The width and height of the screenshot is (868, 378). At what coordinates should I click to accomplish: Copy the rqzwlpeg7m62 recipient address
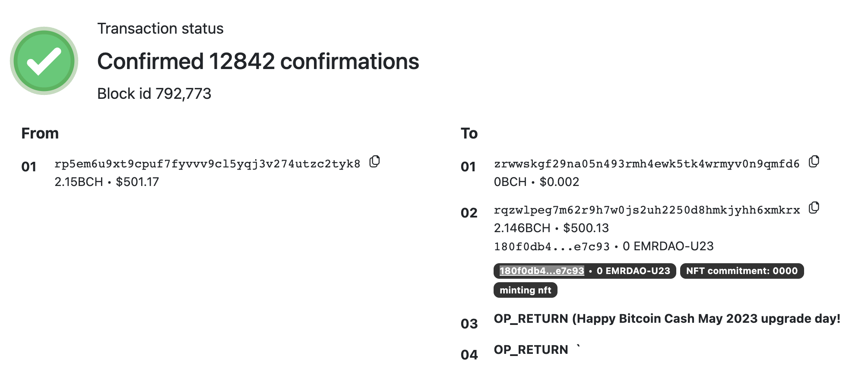point(814,208)
